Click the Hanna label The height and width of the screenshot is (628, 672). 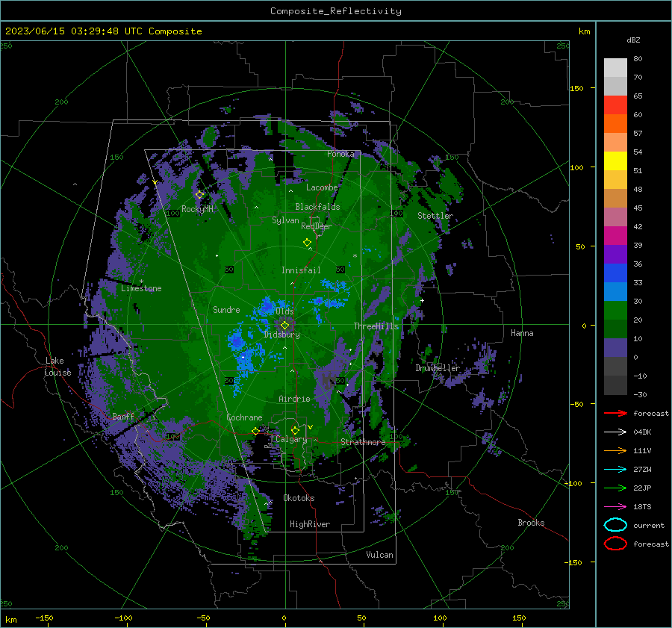[522, 333]
